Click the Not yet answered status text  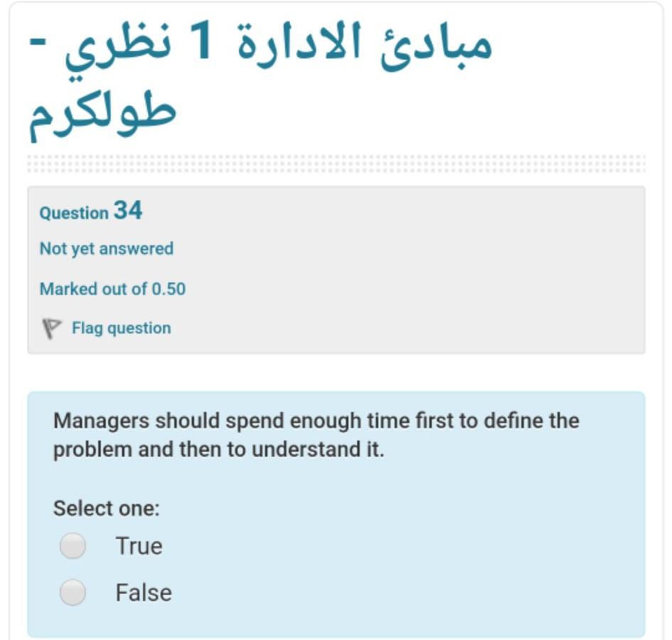coord(107,248)
